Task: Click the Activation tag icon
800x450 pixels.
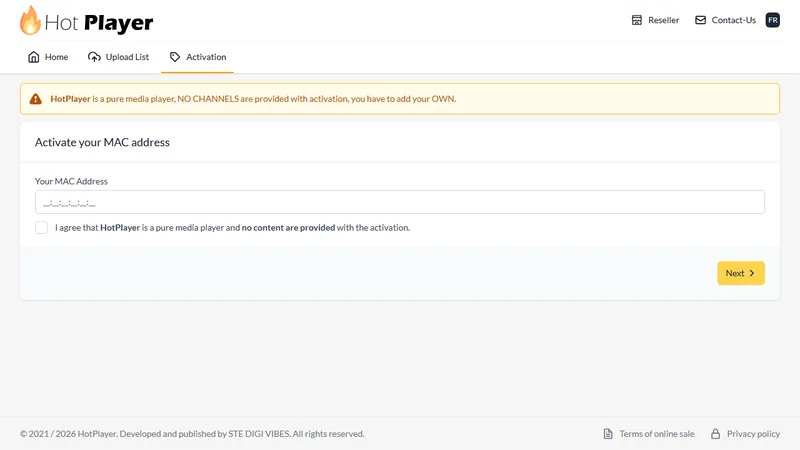Action: [175, 57]
